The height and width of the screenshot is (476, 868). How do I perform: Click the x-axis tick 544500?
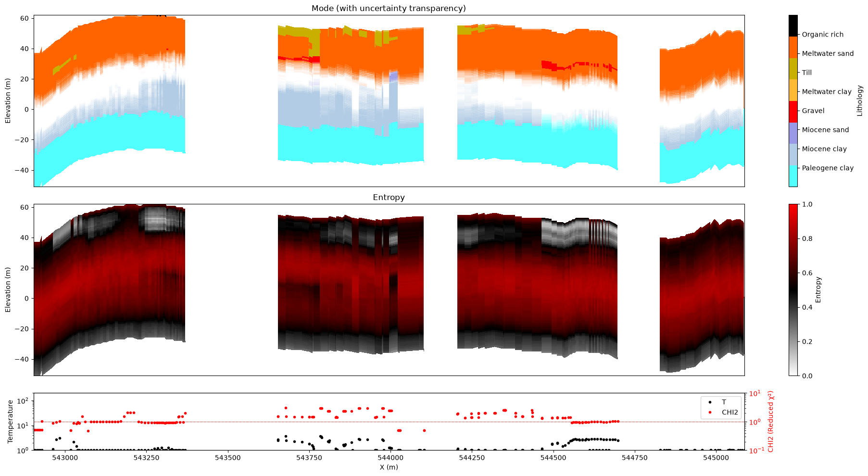coord(554,457)
